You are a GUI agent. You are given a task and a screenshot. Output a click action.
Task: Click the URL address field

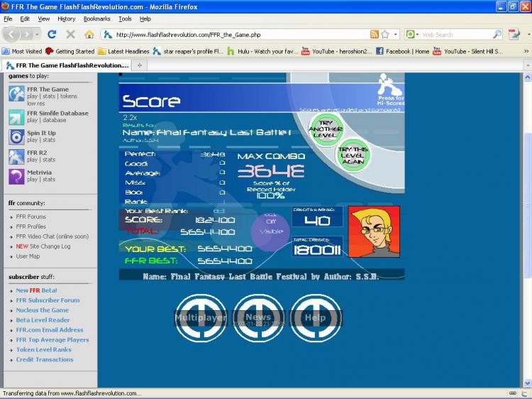pos(242,35)
